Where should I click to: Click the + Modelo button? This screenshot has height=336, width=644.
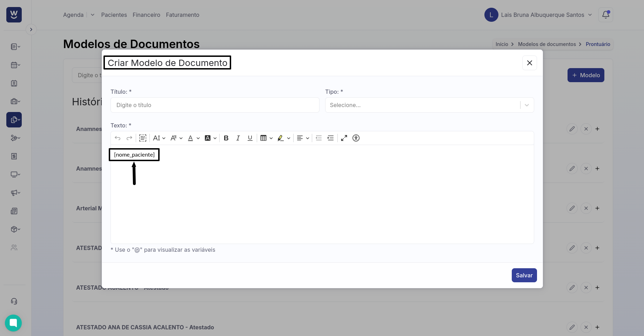coord(586,75)
